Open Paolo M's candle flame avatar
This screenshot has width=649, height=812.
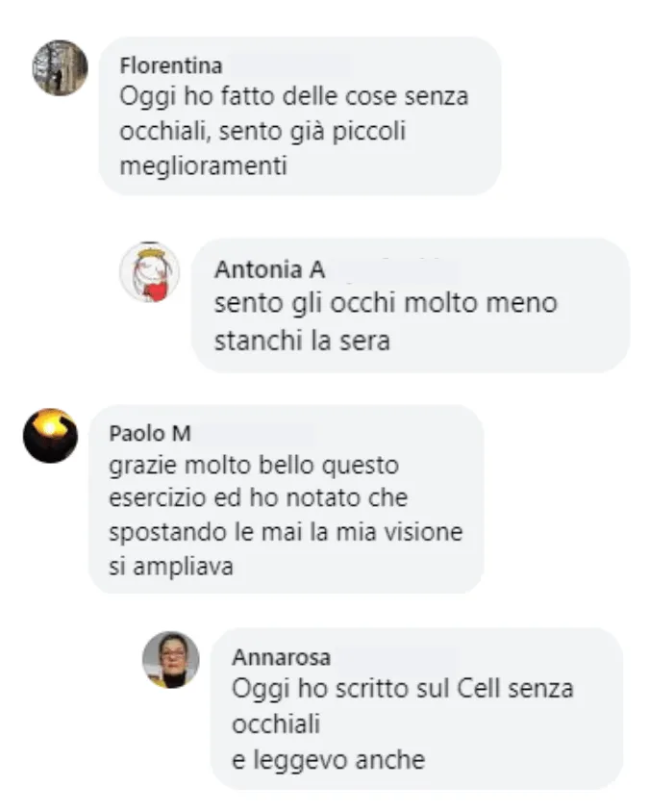[50, 436]
